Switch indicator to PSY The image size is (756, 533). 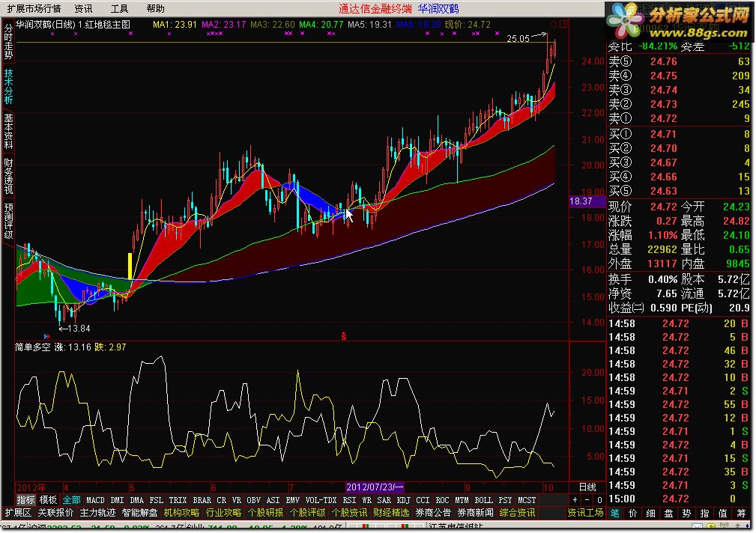[x=505, y=500]
